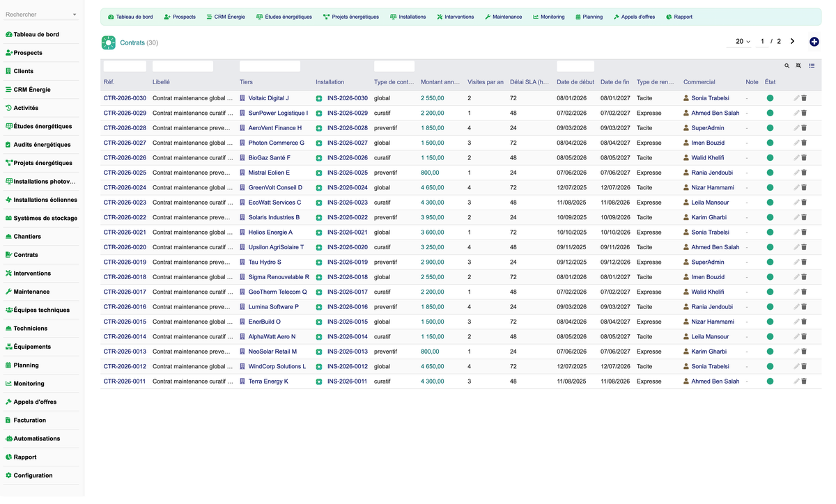
Task: Open third party link WindCorp Solutions L
Action: tap(277, 367)
